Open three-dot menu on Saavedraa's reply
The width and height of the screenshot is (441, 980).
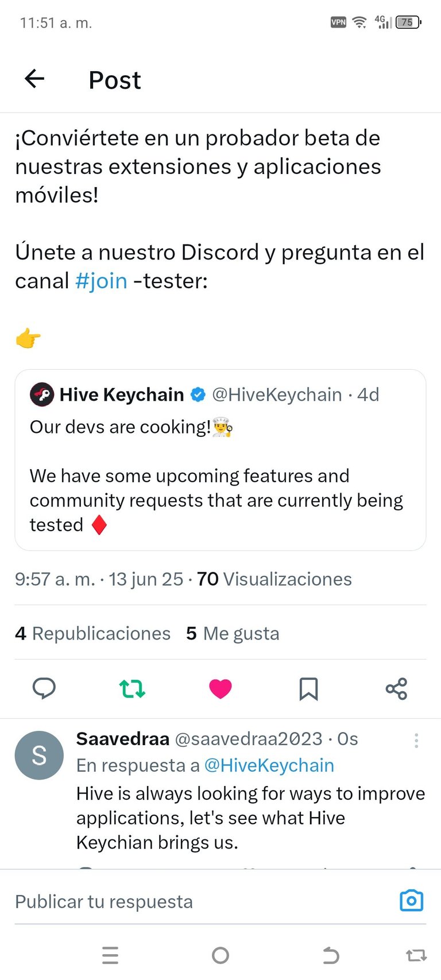(x=416, y=741)
